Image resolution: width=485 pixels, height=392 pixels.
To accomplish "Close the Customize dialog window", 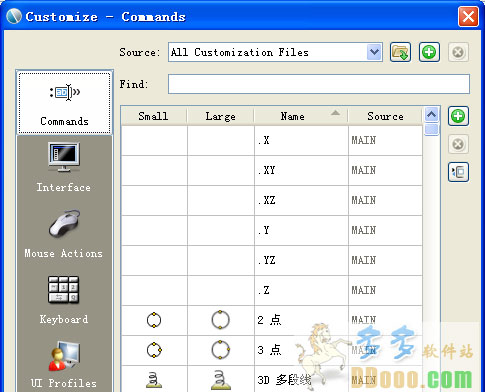I will pos(468,16).
